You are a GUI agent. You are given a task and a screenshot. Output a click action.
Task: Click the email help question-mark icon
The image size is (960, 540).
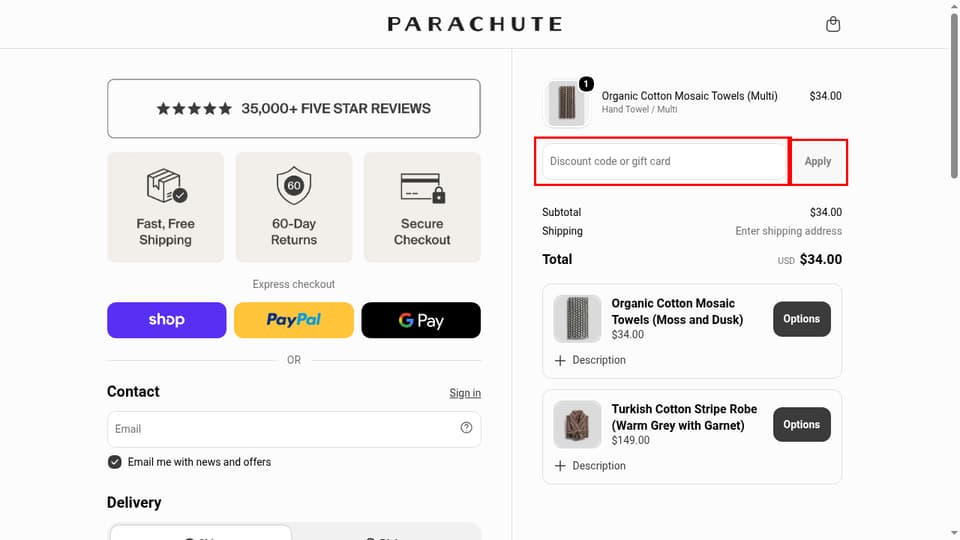coord(467,428)
